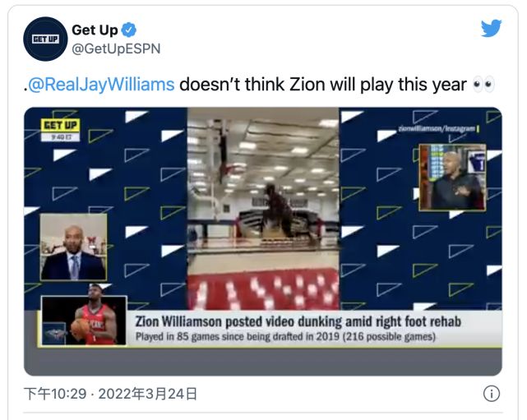This screenshot has height=420, width=527.
Task: Click the 9:40 ET time label
Action: click(61, 137)
